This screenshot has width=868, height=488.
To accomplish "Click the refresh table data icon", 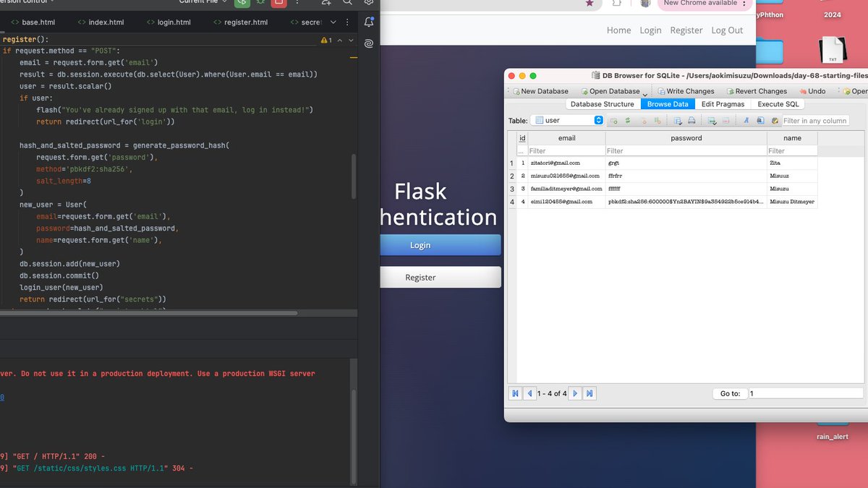I will point(628,121).
